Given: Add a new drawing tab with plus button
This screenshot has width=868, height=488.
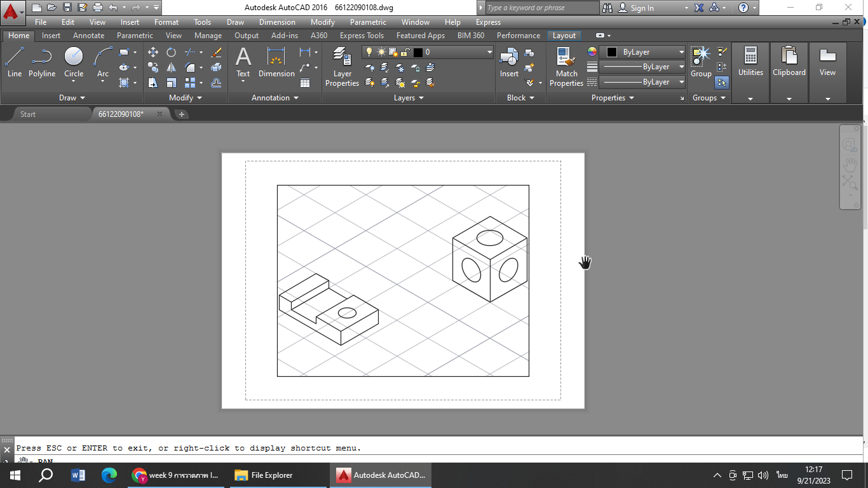Looking at the screenshot, I should tap(182, 114).
